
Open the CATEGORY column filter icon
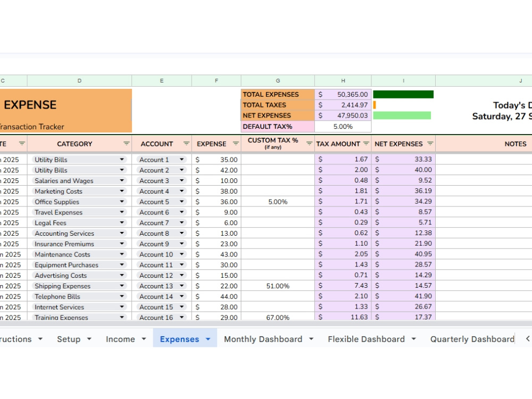pos(126,144)
